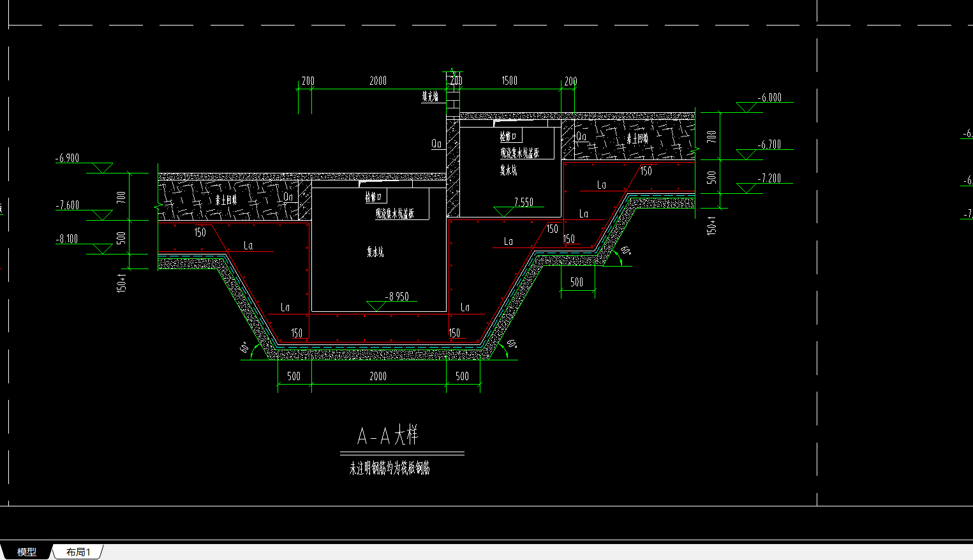The width and height of the screenshot is (973, 560).
Task: Select the note 未注明钢筋均为筏板钢筋
Action: [389, 469]
